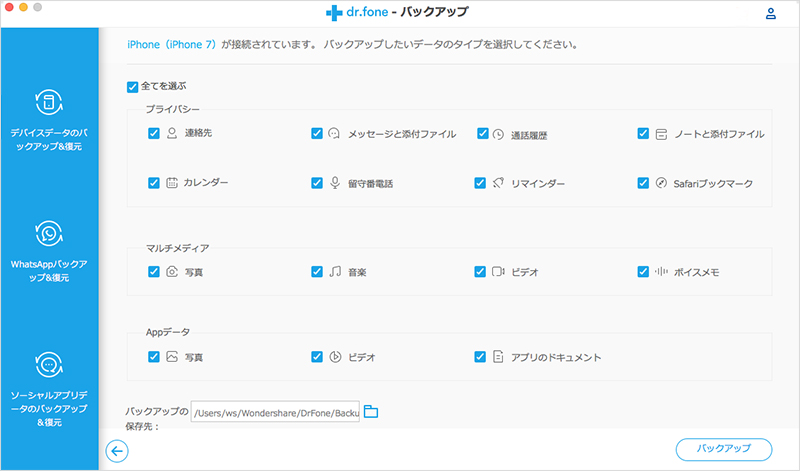Uncheck the reminders (リマインダー) checkbox
This screenshot has width=800, height=471.
[480, 183]
